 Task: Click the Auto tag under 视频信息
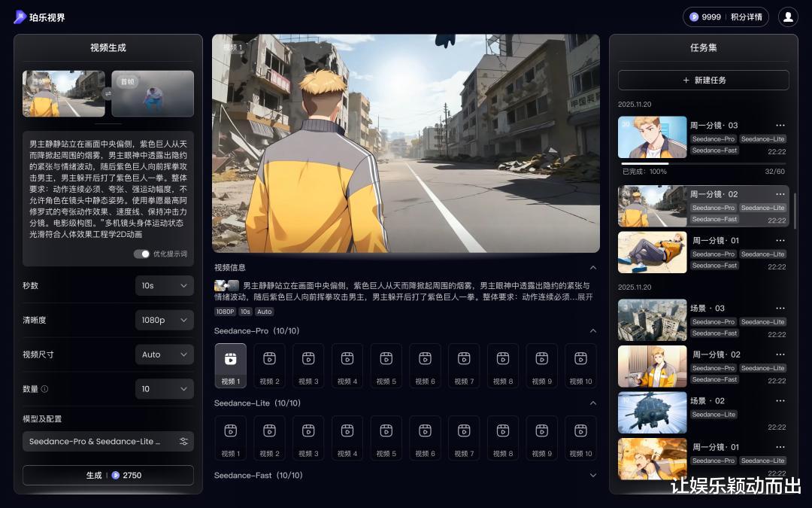[x=265, y=312]
